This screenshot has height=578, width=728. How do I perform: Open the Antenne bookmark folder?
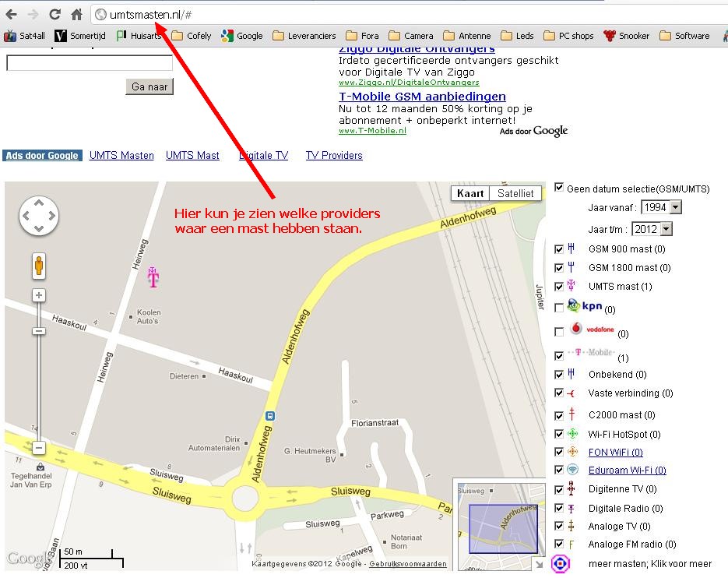tap(466, 36)
